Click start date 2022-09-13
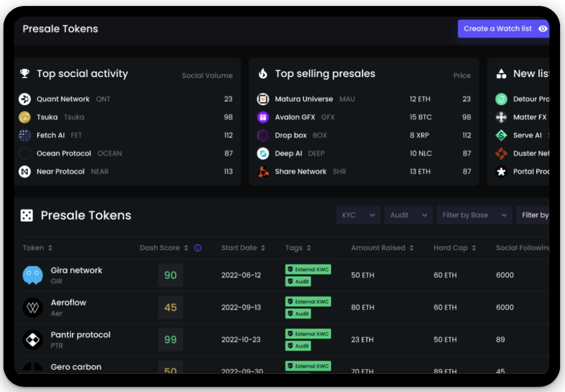 [241, 307]
